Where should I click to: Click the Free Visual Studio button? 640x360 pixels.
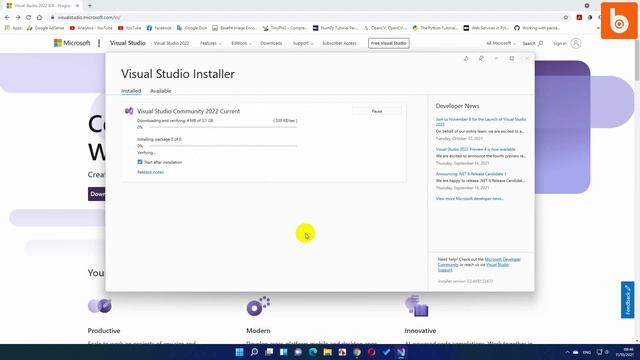tap(389, 43)
